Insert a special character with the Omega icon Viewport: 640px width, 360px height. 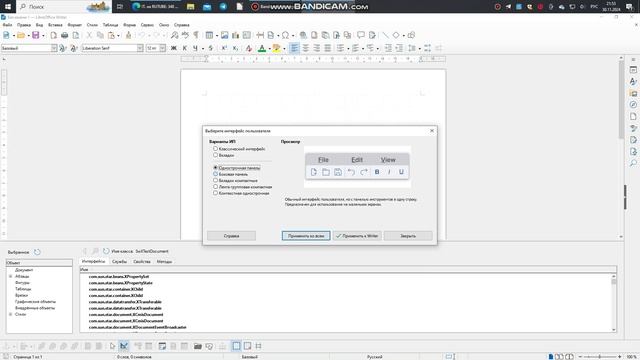[285, 36]
